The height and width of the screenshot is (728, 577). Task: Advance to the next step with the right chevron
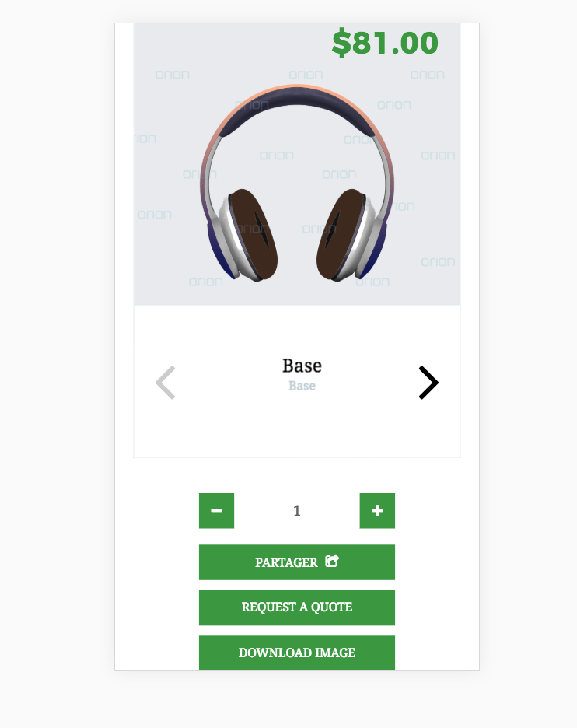(428, 383)
